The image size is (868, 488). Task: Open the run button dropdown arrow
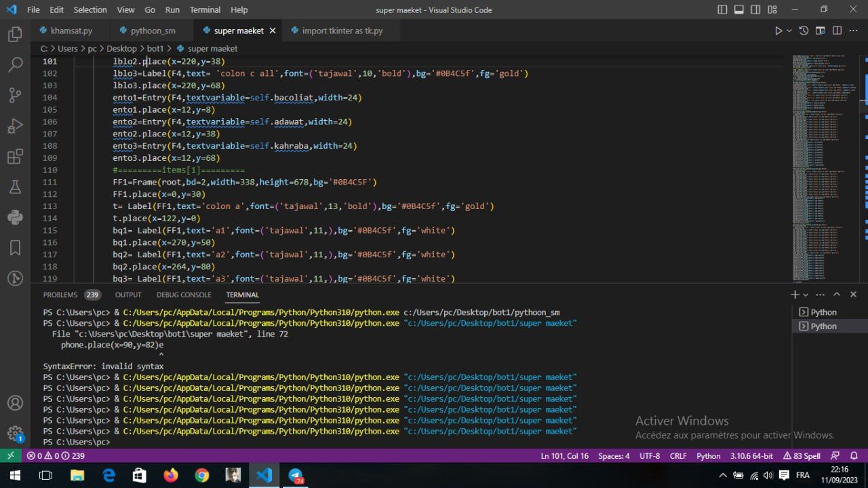point(789,31)
